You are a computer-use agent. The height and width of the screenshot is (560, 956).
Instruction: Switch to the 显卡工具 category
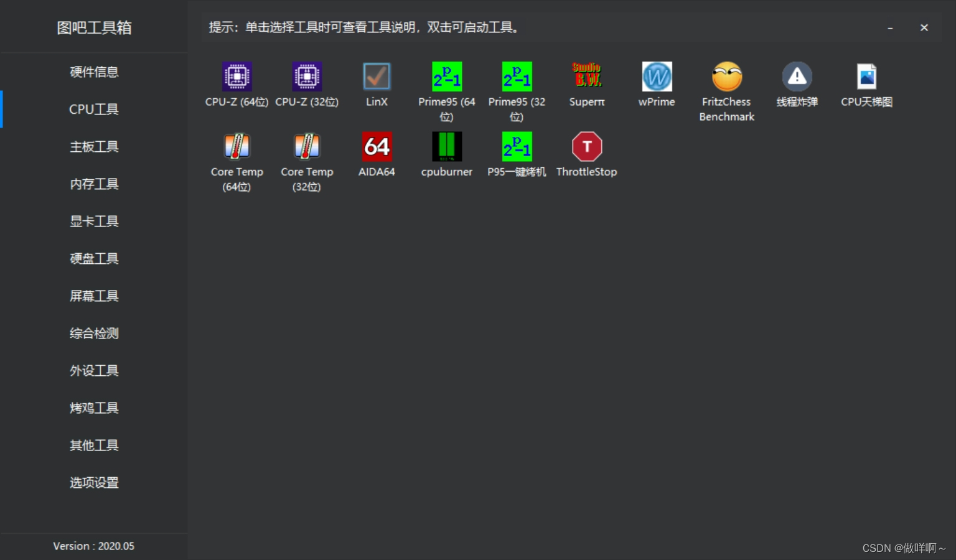(94, 222)
